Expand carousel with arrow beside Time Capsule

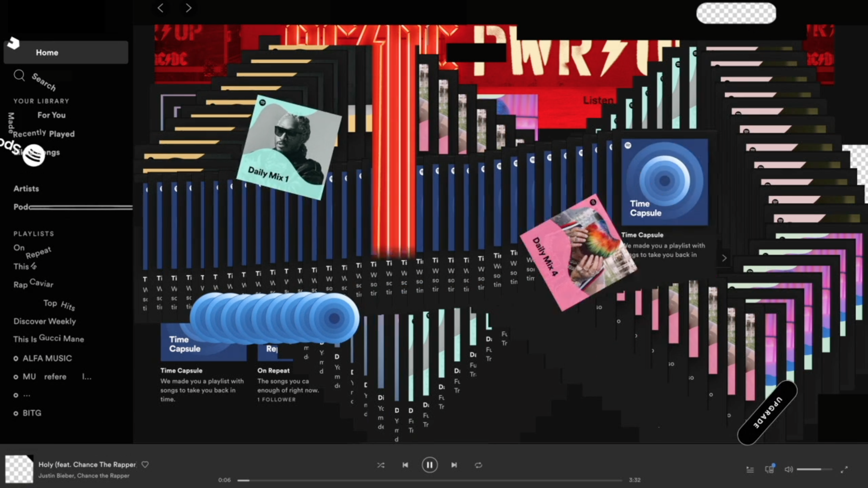click(724, 258)
